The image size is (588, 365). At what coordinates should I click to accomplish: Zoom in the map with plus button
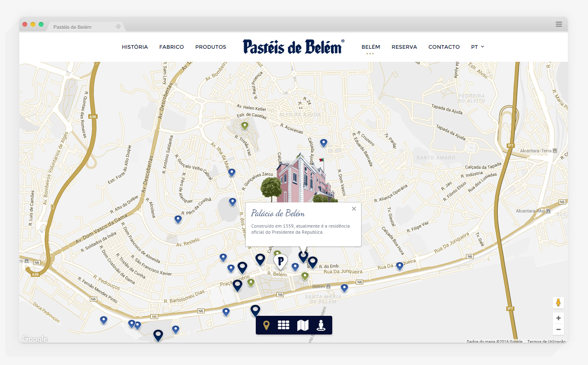coord(558,318)
